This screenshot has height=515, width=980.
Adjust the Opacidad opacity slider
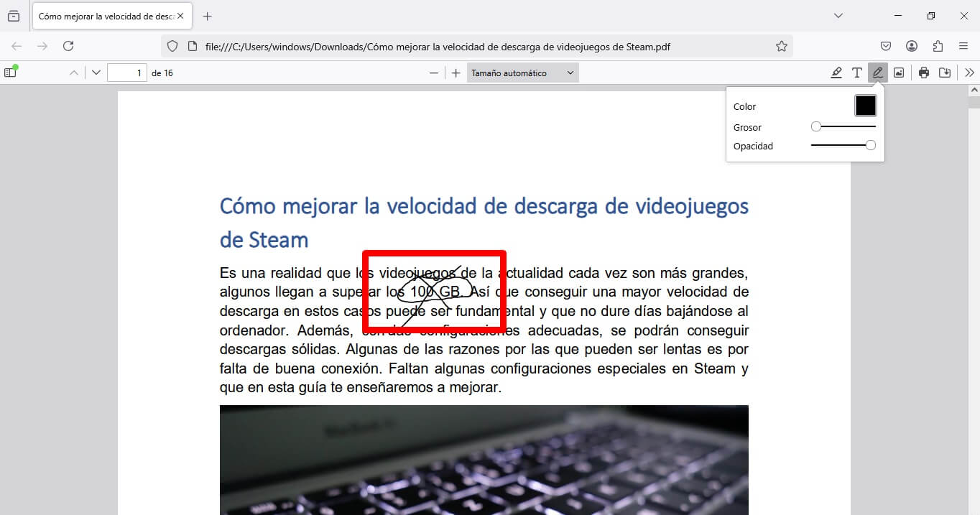843,145
